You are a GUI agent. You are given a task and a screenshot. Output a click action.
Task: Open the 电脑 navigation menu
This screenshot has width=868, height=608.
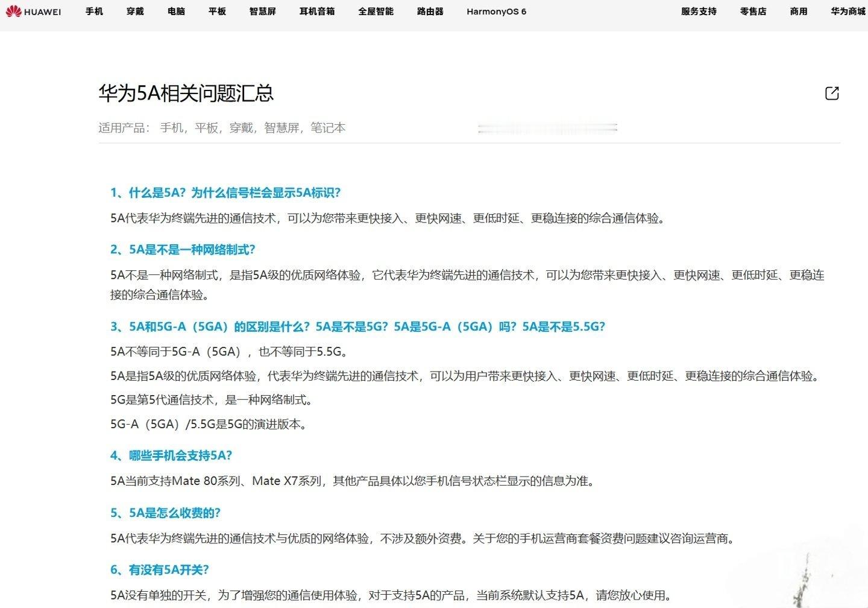(176, 11)
